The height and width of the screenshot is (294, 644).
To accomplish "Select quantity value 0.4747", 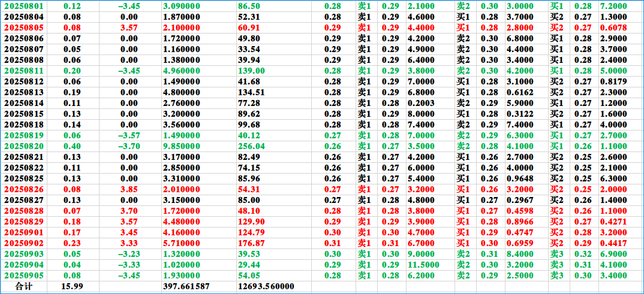I will [519, 232].
